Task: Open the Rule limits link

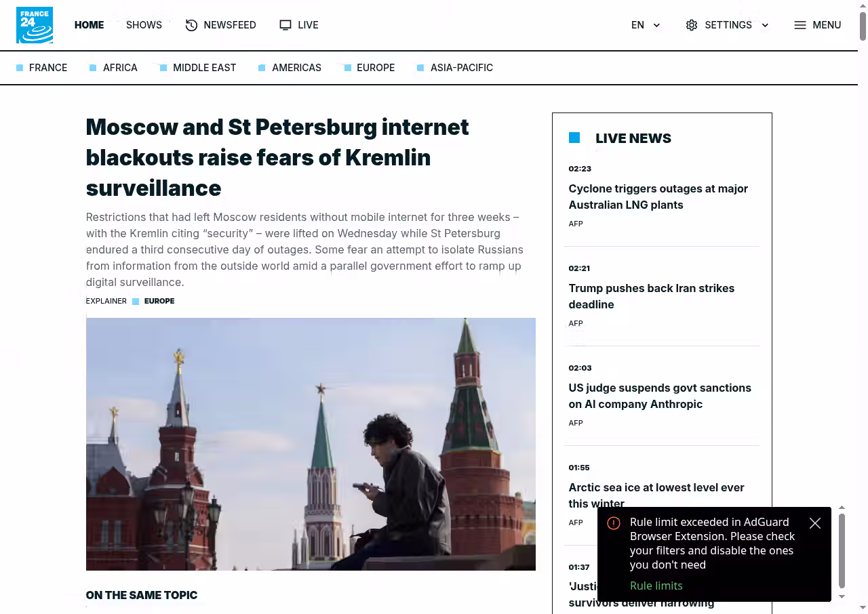Action: click(x=656, y=586)
